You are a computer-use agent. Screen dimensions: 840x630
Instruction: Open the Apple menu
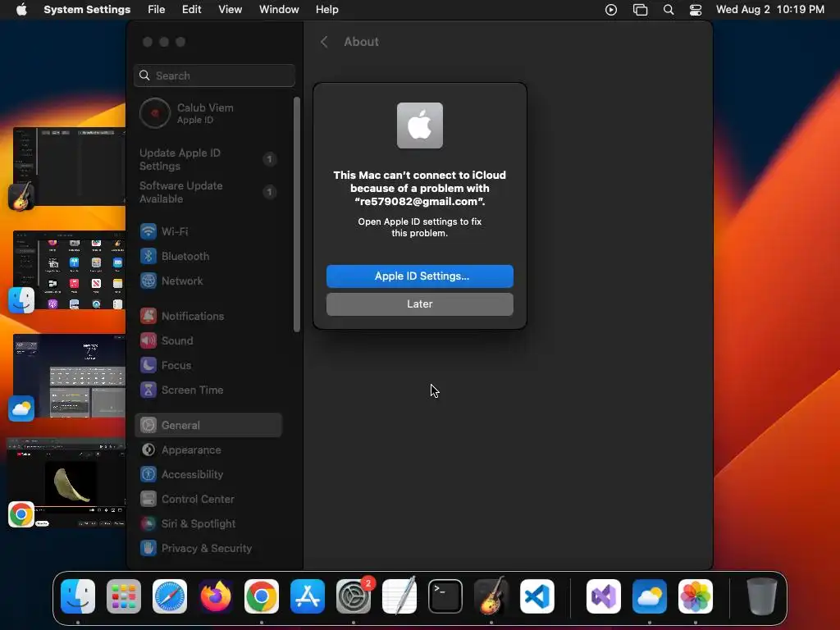(21, 10)
